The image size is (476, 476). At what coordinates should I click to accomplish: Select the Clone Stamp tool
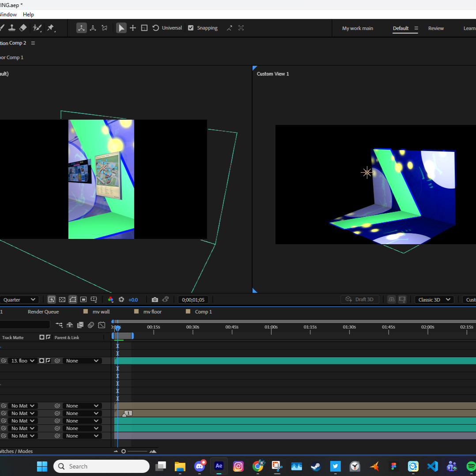[12, 27]
